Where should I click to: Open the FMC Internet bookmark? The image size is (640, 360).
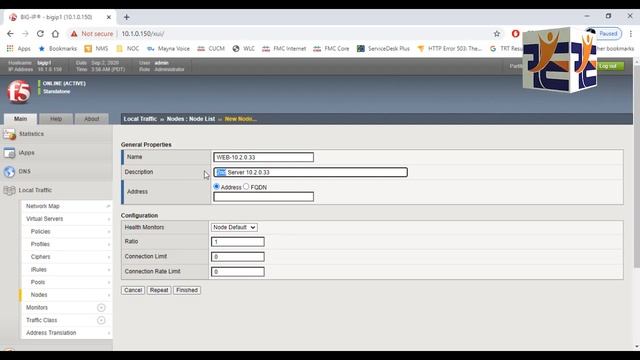tap(284, 49)
